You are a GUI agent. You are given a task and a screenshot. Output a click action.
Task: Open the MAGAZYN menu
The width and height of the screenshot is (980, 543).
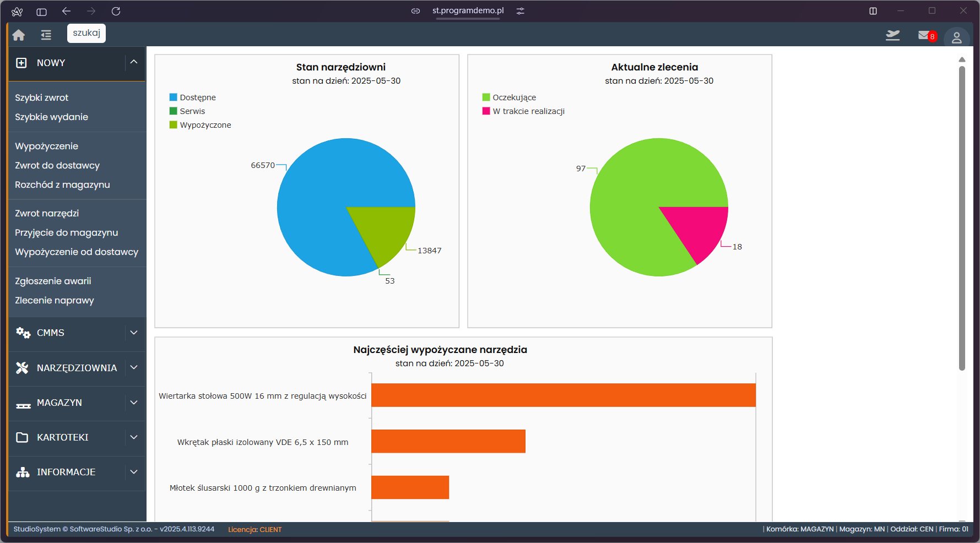pos(77,403)
